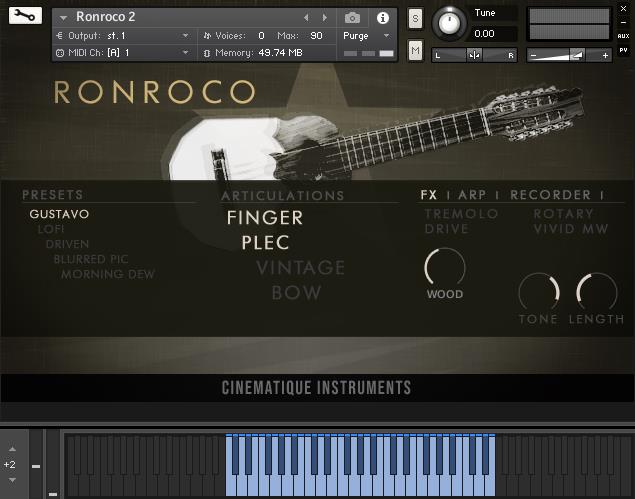Click the WOOD knob
Screen dimensions: 635x499
click(x=445, y=268)
